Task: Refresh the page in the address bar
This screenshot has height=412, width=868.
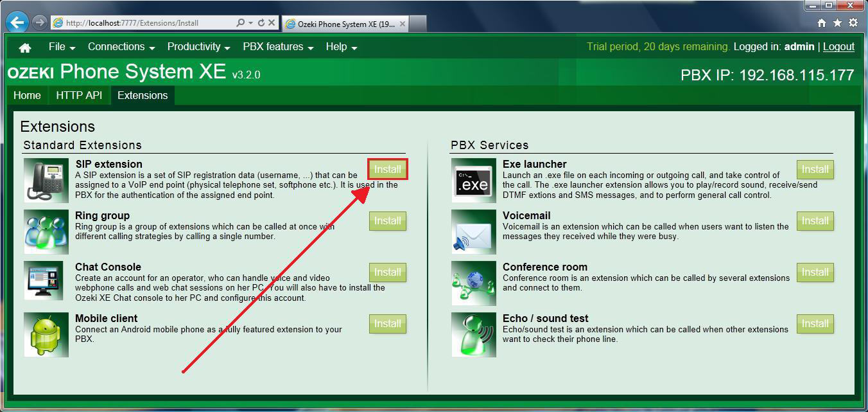Action: coord(261,22)
